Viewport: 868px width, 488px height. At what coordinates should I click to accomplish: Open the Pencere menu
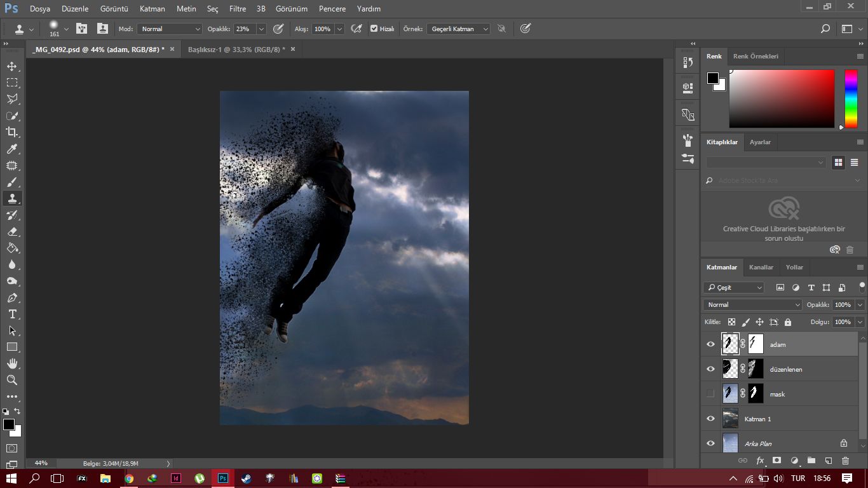click(x=332, y=9)
